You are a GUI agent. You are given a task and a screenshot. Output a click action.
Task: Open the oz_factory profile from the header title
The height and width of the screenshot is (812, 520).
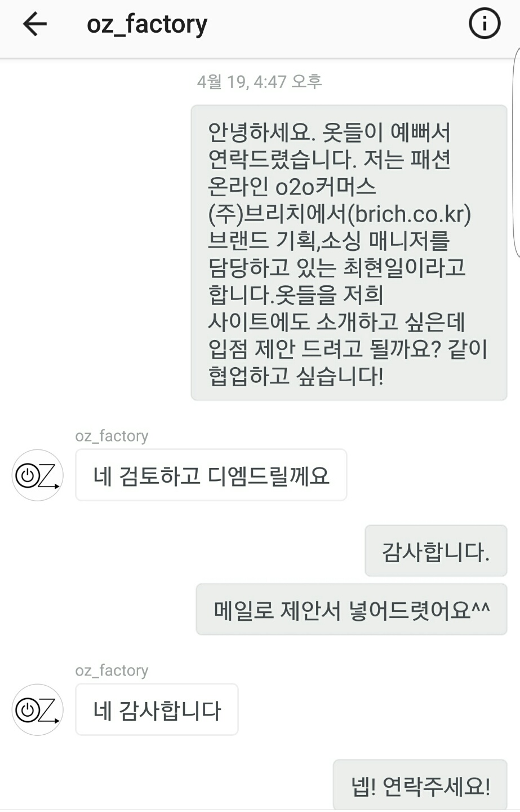[x=147, y=24]
